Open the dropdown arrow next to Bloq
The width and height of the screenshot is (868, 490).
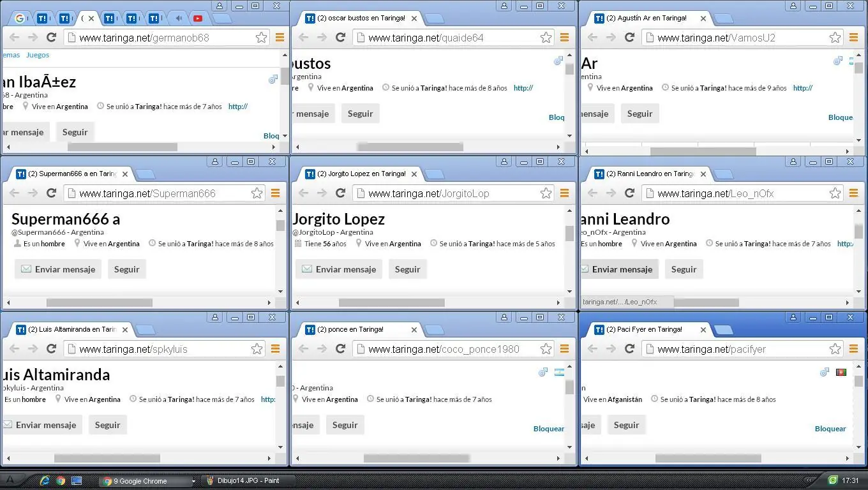coord(285,135)
